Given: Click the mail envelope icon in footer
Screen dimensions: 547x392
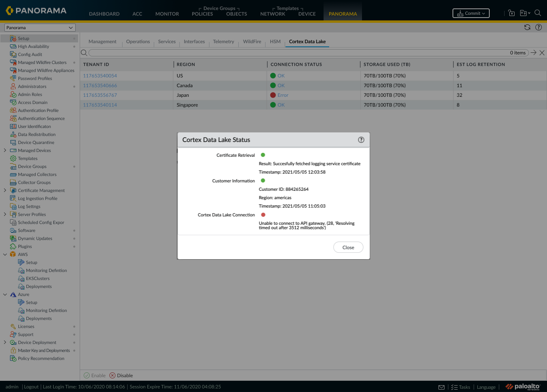Looking at the screenshot, I should pyautogui.click(x=441, y=387).
